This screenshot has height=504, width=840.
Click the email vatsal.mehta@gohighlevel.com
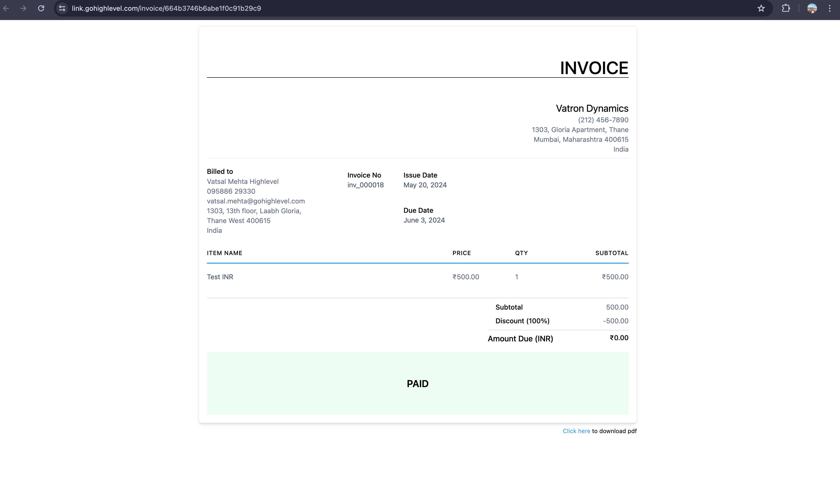click(256, 202)
